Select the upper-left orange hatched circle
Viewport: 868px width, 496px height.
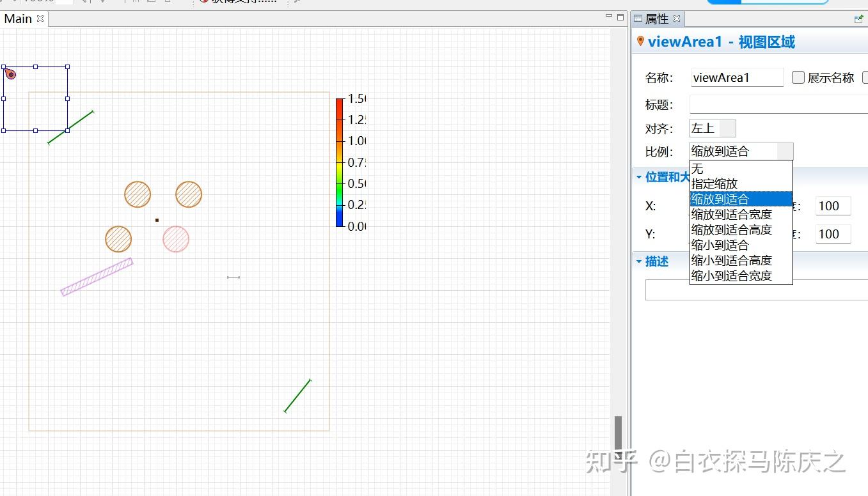tap(138, 194)
